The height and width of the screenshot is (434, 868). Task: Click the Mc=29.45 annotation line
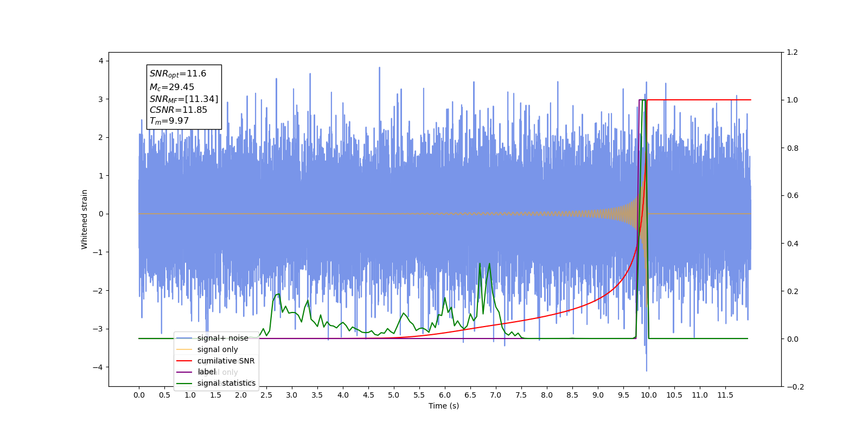tap(172, 87)
